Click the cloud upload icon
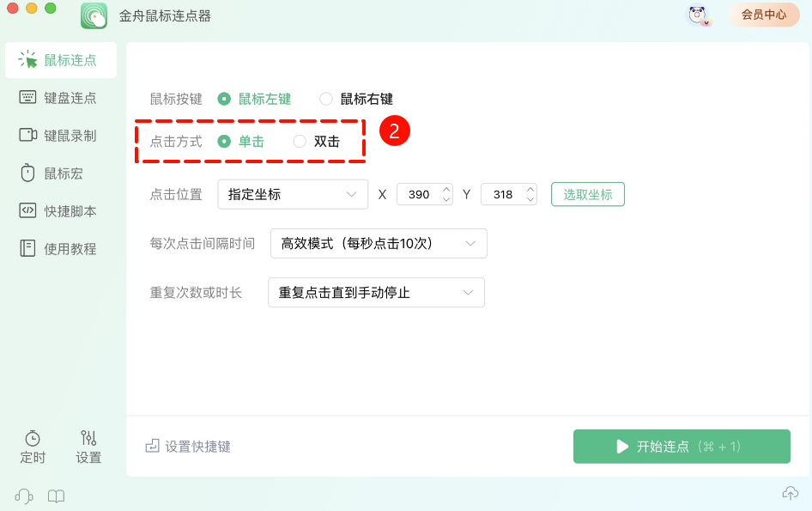Viewport: 812px width, 511px height. pos(790,493)
